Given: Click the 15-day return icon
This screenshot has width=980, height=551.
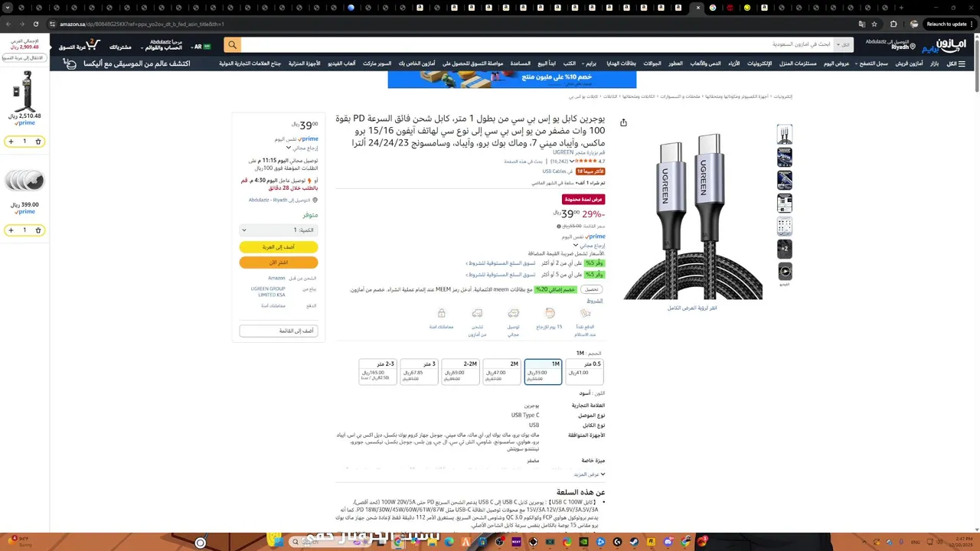Looking at the screenshot, I should pos(550,313).
